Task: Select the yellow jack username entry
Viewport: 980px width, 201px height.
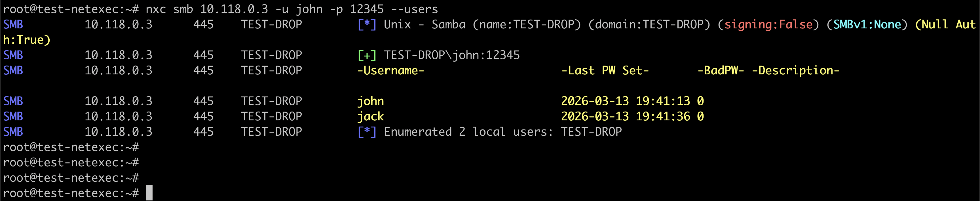Action: click(x=371, y=116)
